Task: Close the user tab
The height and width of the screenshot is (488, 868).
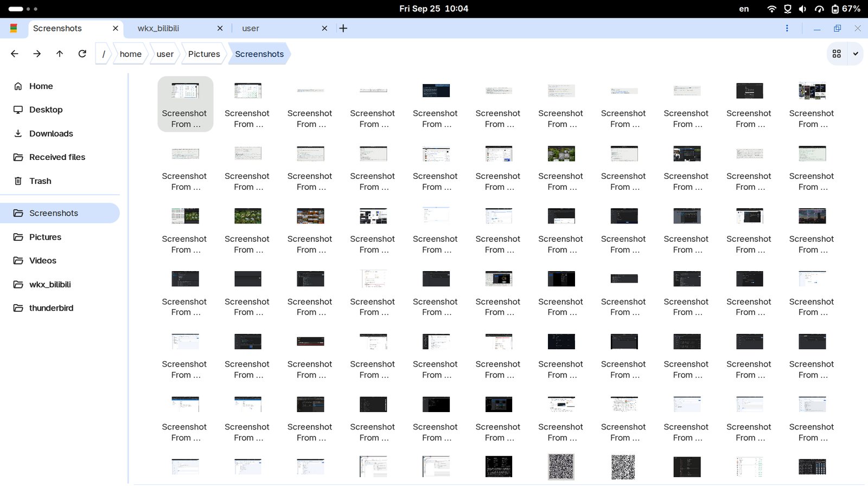Action: pyautogui.click(x=324, y=28)
